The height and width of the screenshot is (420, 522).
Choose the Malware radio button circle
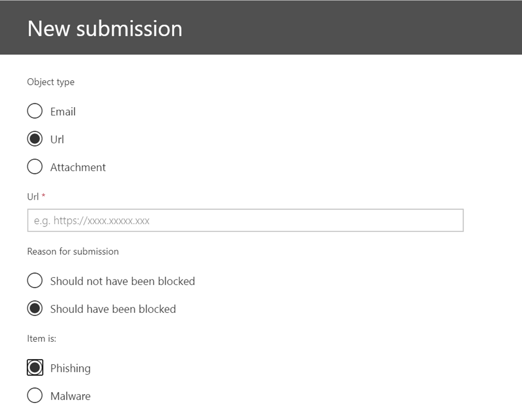tap(34, 395)
